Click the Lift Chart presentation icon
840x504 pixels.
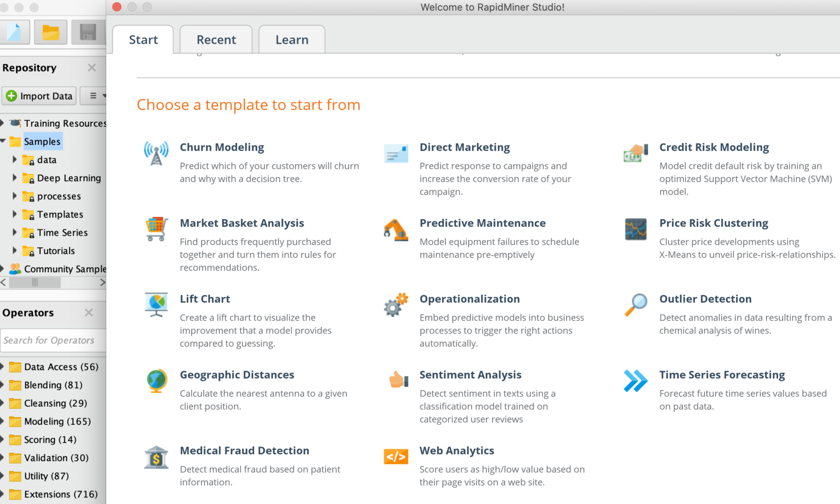[x=156, y=305]
